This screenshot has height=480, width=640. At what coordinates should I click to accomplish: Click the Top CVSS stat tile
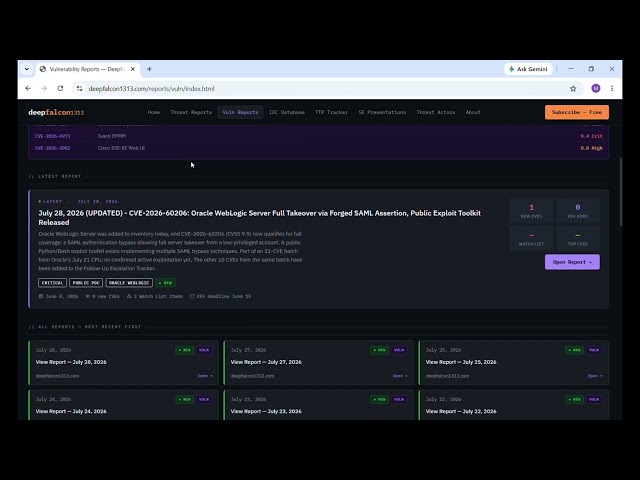(578, 238)
